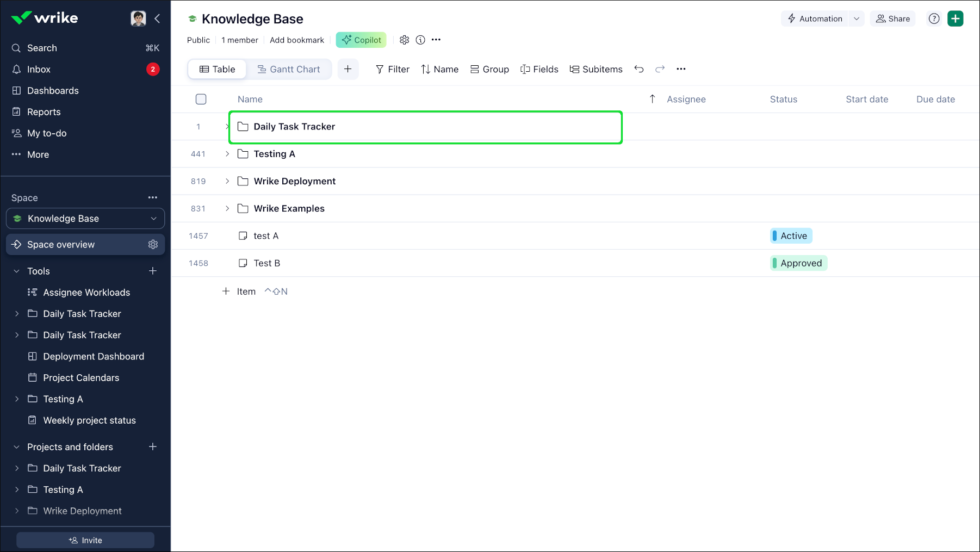980x552 pixels.
Task: Click the Start date column header
Action: pos(867,99)
